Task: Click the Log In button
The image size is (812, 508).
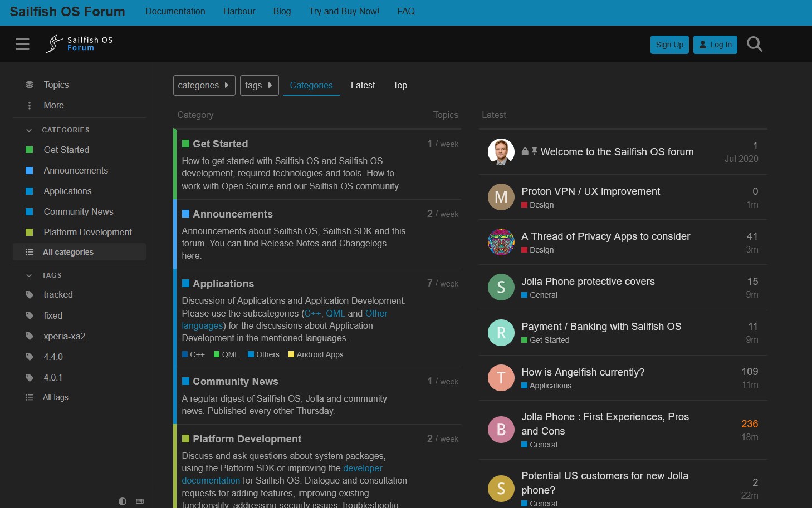Action: 715,45
